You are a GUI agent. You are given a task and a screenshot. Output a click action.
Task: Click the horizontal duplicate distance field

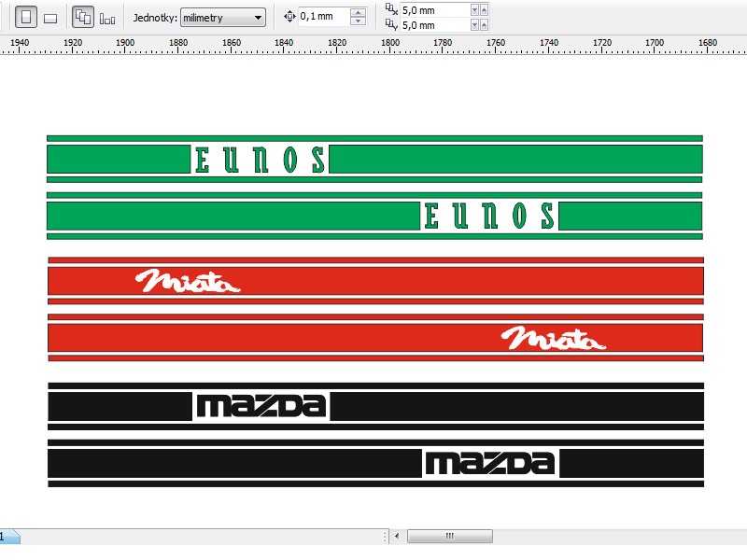click(x=435, y=10)
